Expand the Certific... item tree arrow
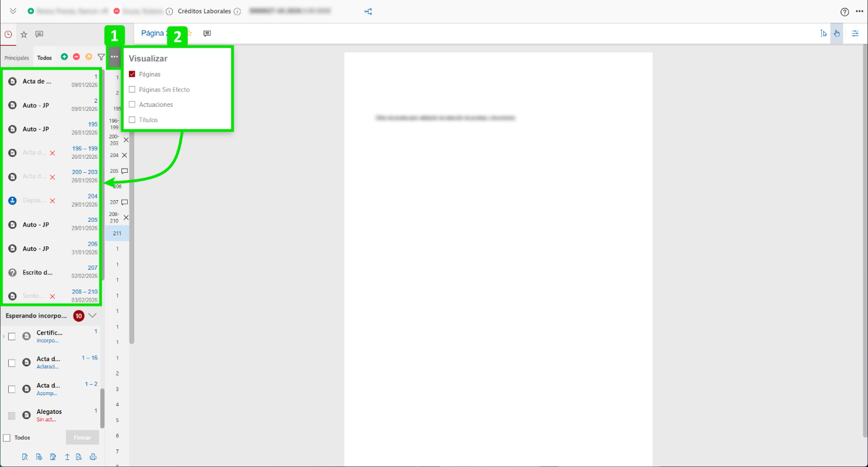Image resolution: width=868 pixels, height=467 pixels. 4,336
